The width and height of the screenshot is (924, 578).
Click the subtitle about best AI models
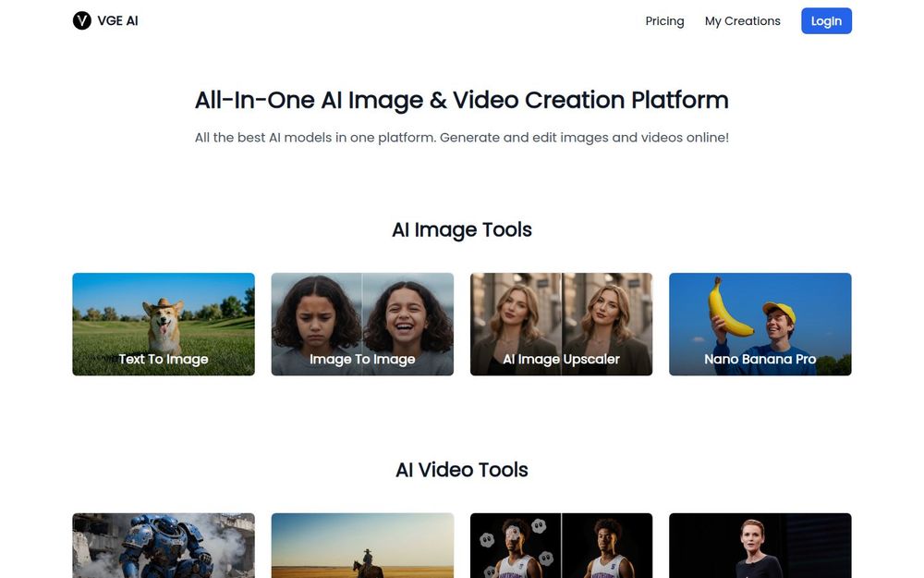[462, 138]
